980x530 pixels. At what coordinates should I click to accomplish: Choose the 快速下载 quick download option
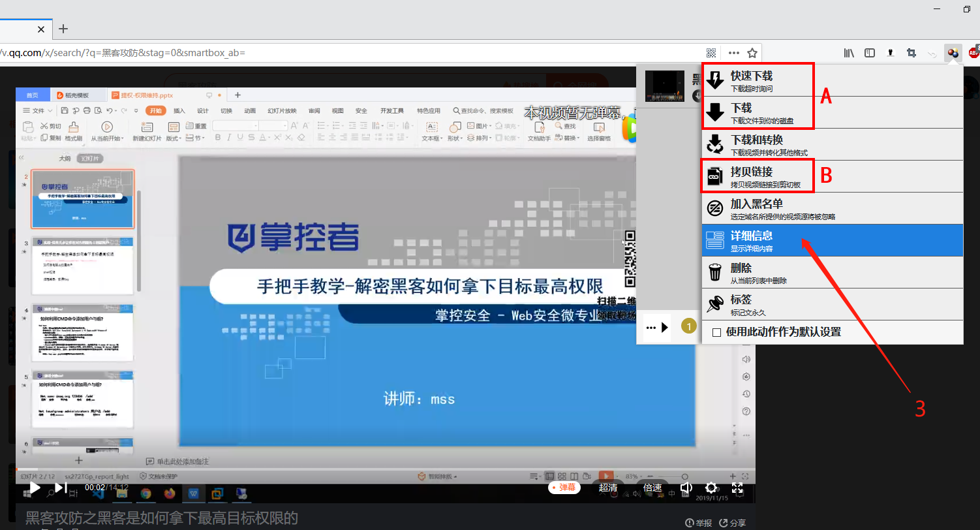[833, 80]
